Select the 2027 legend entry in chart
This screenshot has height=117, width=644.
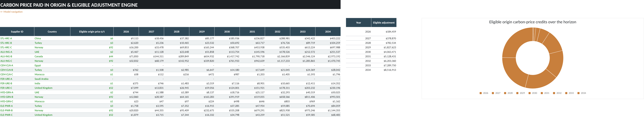click(x=496, y=93)
